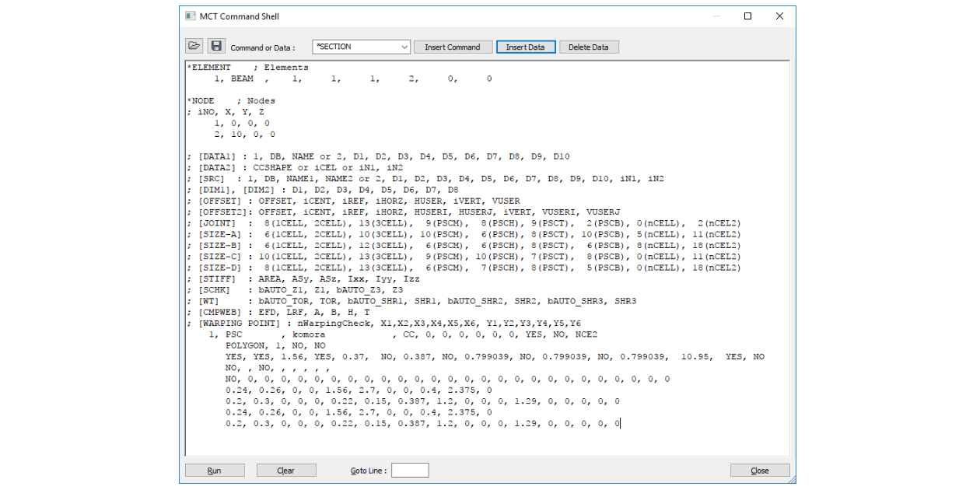
Task: Select the *SECTION combo box field
Action: coord(355,47)
